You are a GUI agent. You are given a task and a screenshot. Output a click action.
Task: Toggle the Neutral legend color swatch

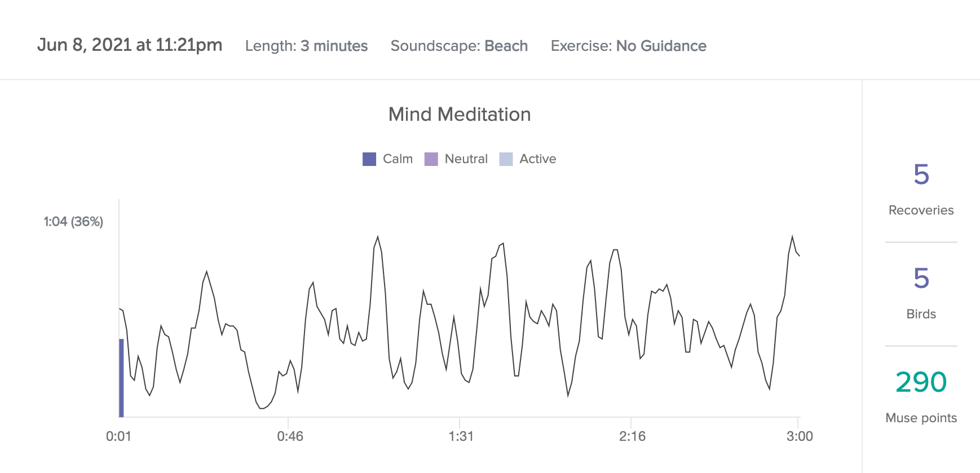431,159
